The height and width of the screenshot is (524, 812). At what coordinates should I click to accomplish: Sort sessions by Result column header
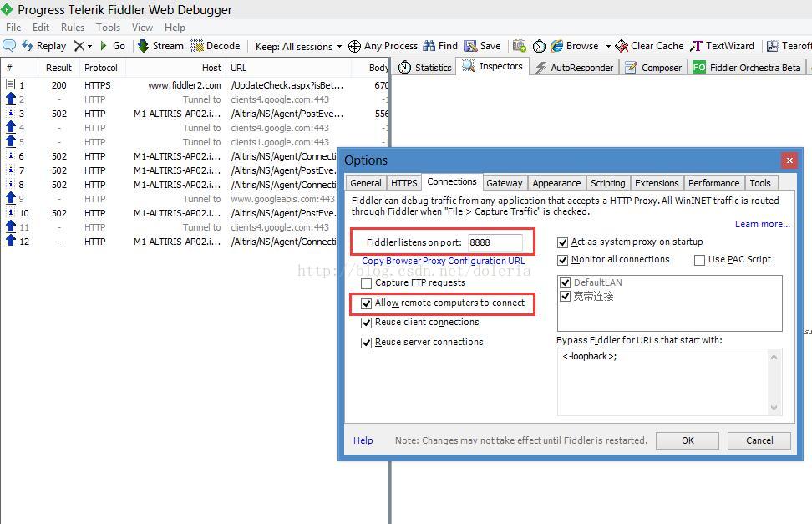click(x=58, y=68)
